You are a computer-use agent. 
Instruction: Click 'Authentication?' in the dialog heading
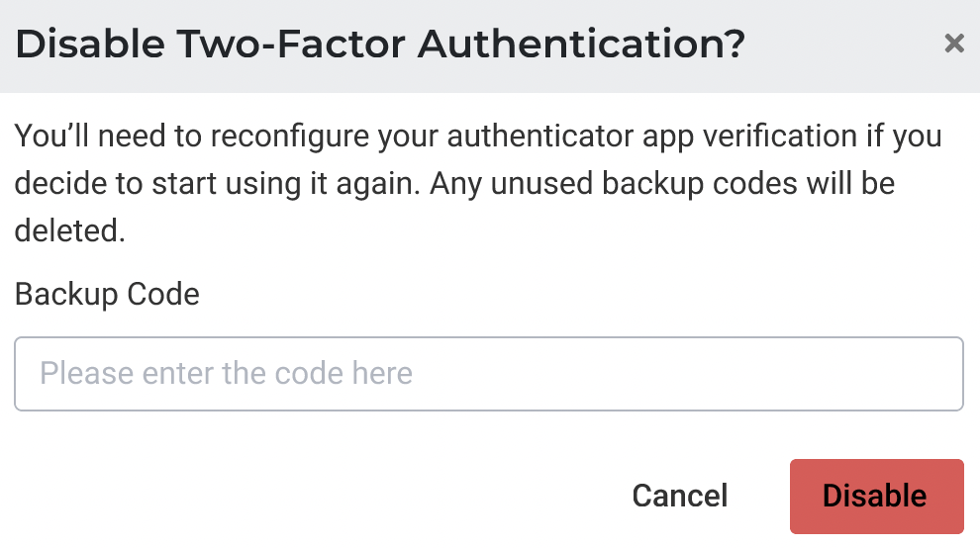click(x=582, y=45)
